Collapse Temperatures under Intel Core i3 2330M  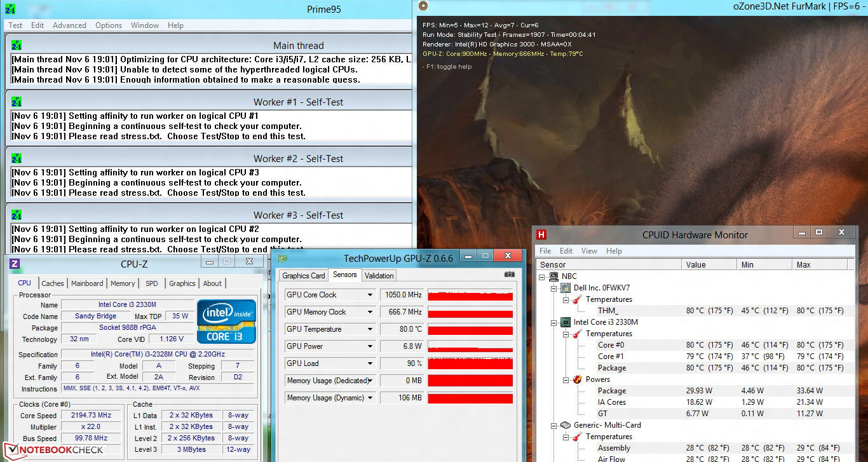[565, 334]
